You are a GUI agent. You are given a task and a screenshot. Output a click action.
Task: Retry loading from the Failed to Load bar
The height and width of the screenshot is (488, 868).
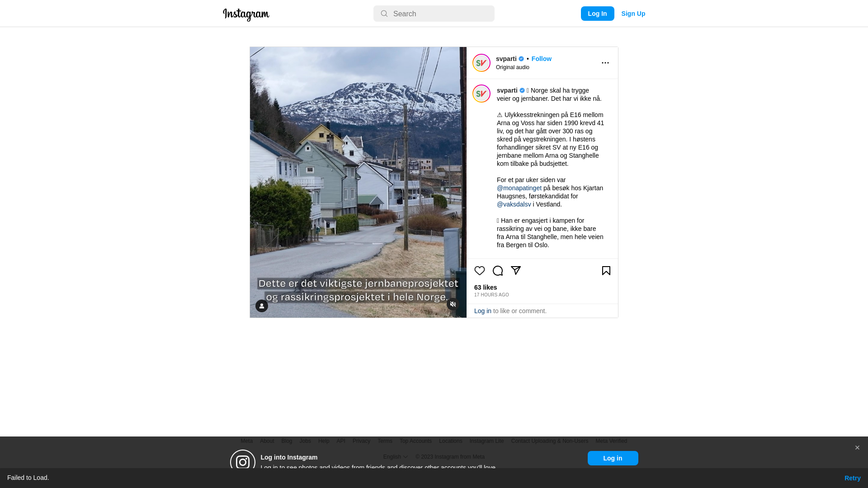pyautogui.click(x=853, y=478)
